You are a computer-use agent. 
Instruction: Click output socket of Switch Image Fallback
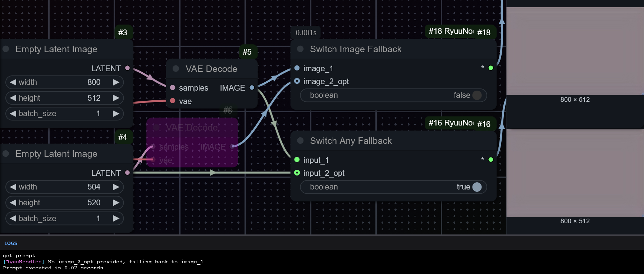point(491,68)
